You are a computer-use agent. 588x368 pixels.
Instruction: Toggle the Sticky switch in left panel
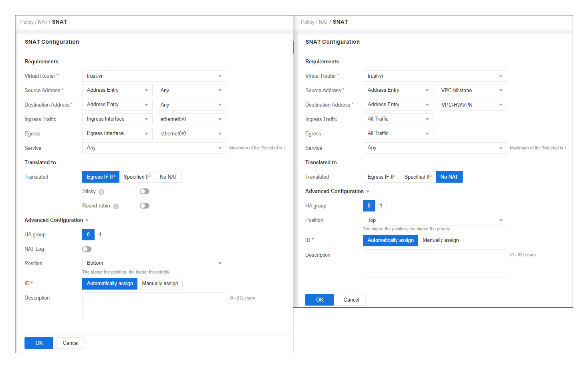pyautogui.click(x=144, y=191)
